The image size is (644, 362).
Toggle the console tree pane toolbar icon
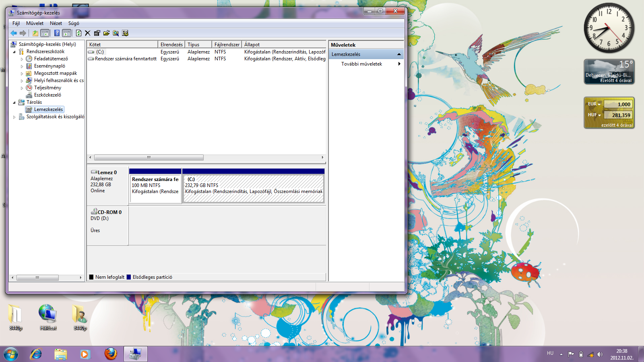pyautogui.click(x=45, y=33)
